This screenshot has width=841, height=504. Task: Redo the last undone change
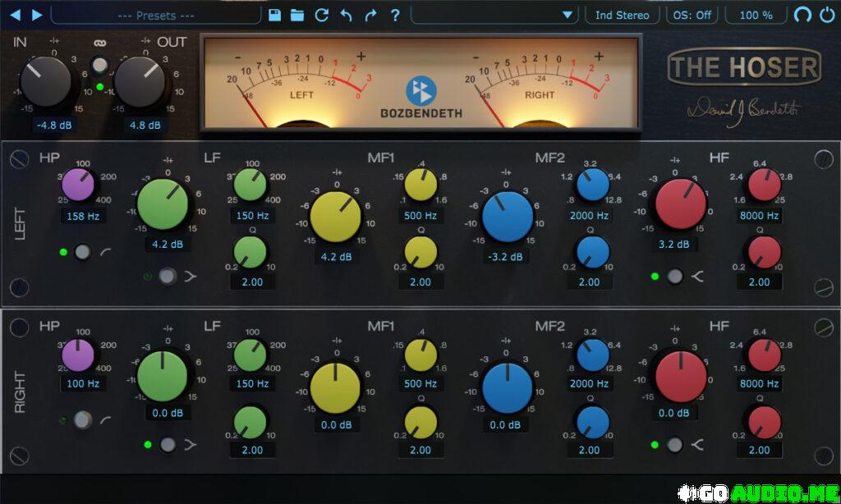[x=370, y=15]
